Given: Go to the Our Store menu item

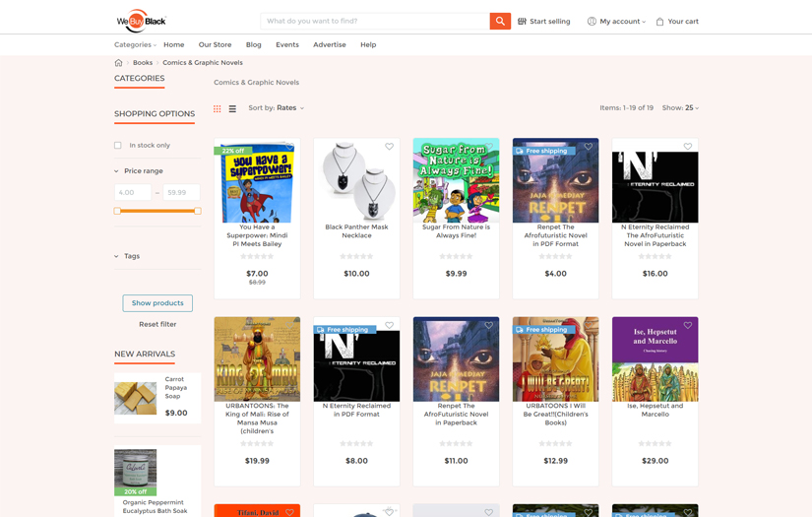Looking at the screenshot, I should [215, 44].
